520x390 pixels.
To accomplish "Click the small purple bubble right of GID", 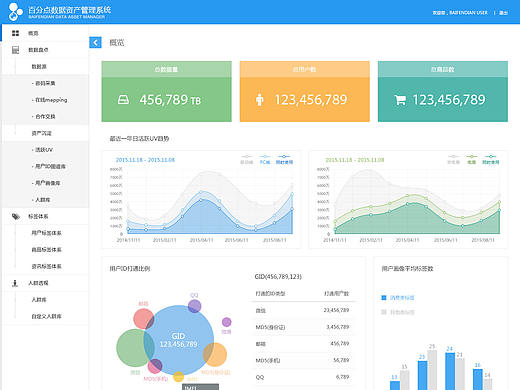I will [227, 322].
